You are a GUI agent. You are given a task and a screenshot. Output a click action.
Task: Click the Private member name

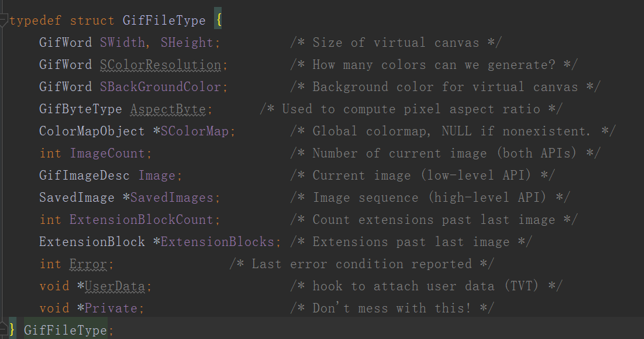click(x=111, y=308)
